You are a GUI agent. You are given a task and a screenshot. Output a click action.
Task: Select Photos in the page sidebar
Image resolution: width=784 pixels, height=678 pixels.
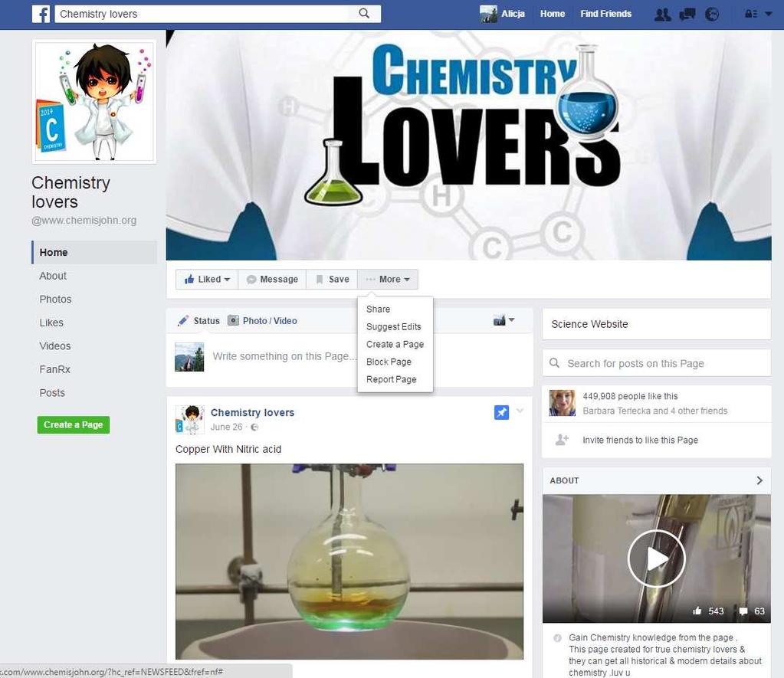(x=55, y=300)
